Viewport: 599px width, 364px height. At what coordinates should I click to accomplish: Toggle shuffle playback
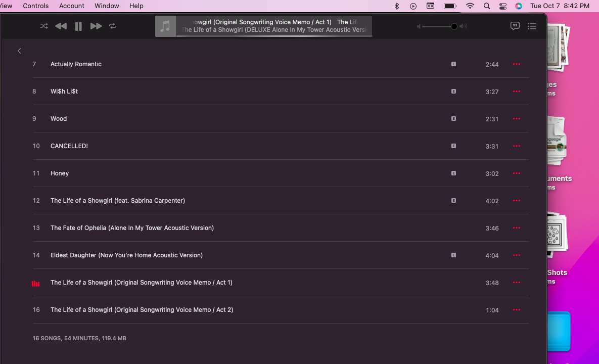[x=44, y=26]
